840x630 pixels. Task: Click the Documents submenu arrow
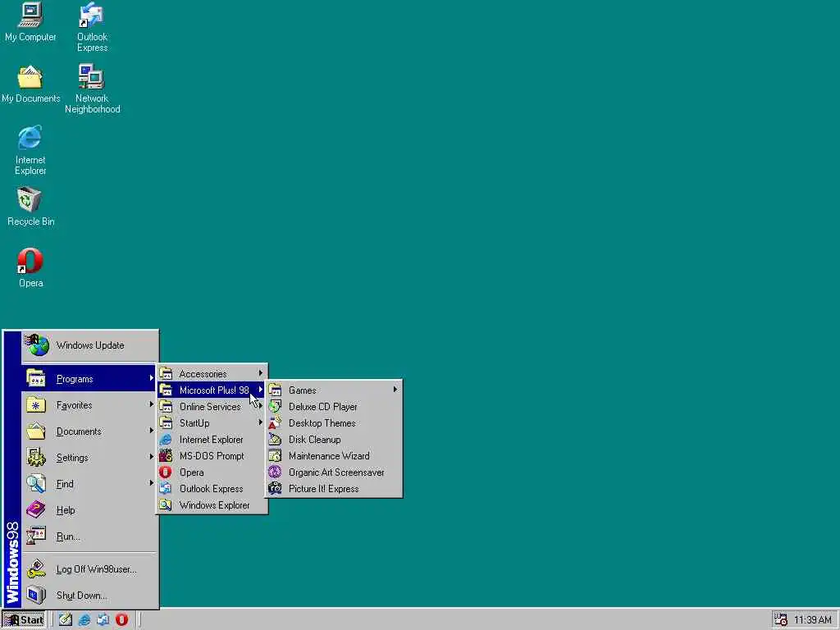click(151, 431)
